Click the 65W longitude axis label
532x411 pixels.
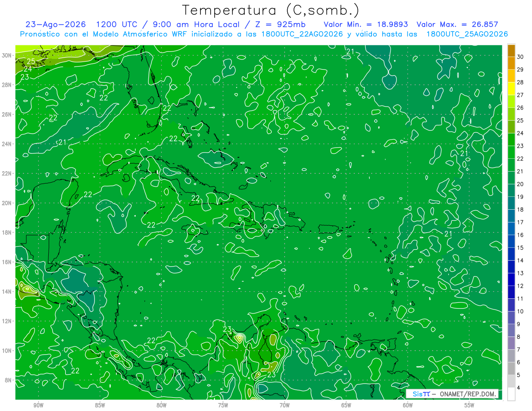pyautogui.click(x=346, y=405)
